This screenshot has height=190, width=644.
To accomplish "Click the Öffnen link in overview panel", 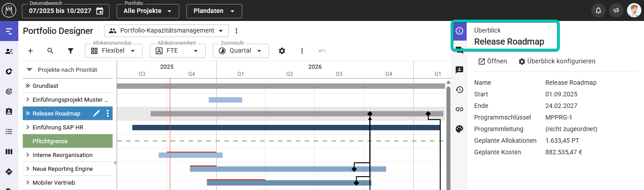I will click(x=492, y=61).
